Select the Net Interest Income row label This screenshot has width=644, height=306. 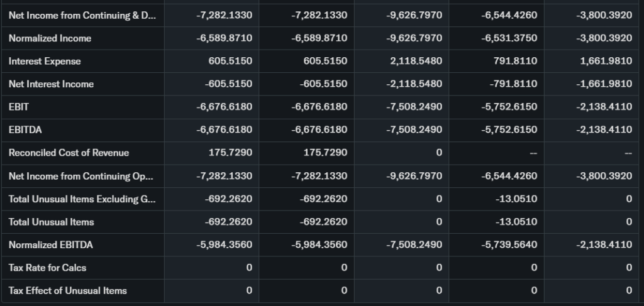(51, 84)
